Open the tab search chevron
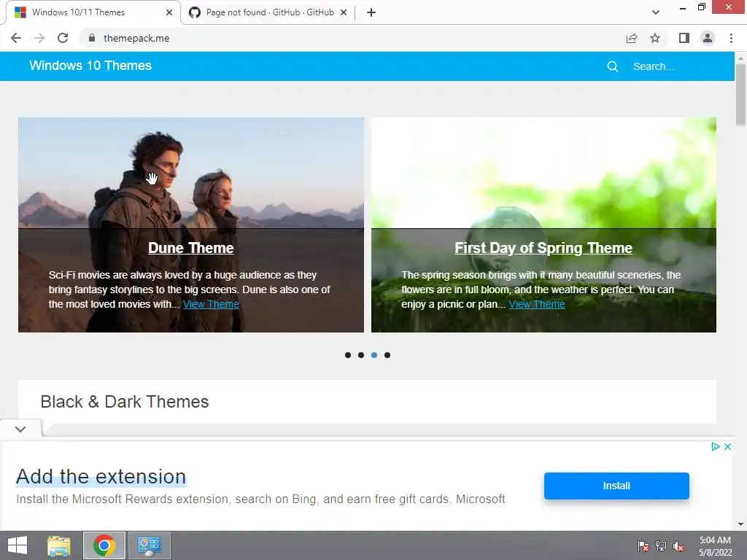This screenshot has width=747, height=560. (656, 12)
